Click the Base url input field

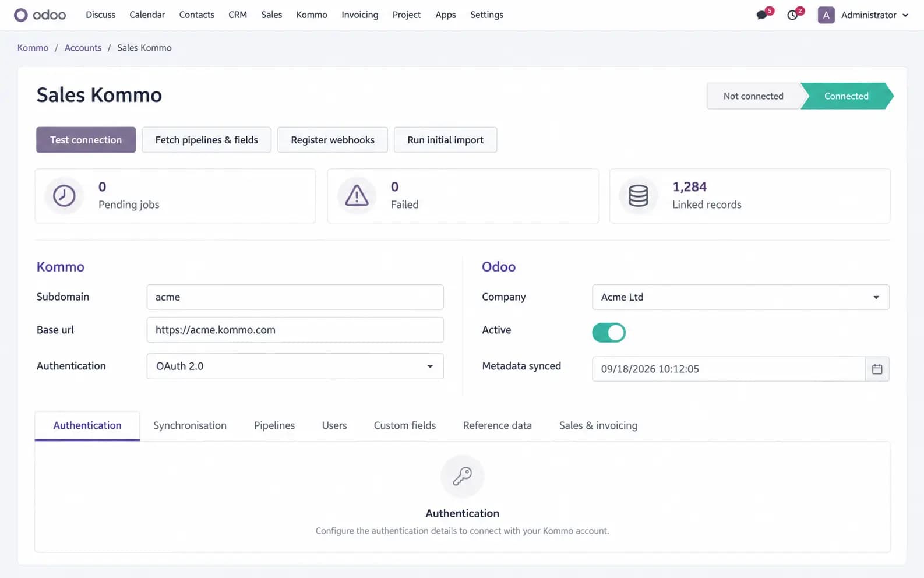295,330
